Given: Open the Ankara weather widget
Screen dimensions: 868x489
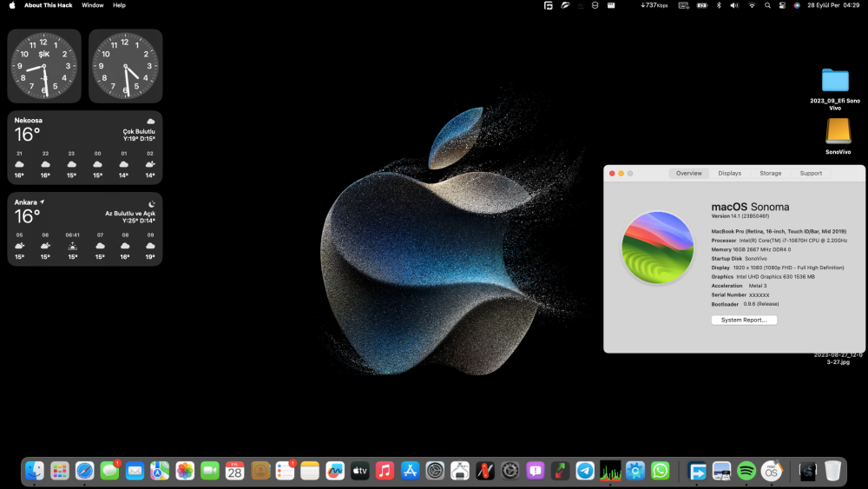Looking at the screenshot, I should click(85, 229).
